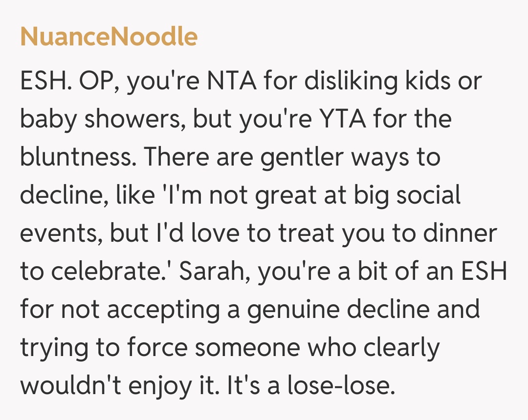Screen dimensions: 528x420
Task: Click the word 'social' in the comment
Action: pos(428,195)
